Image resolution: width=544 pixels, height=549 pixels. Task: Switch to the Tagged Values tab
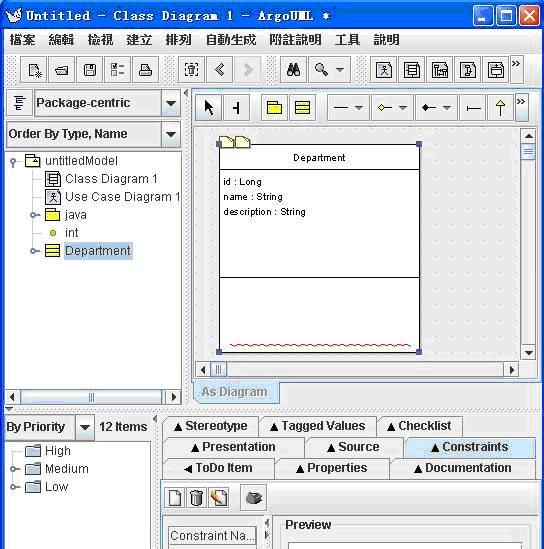tap(318, 426)
